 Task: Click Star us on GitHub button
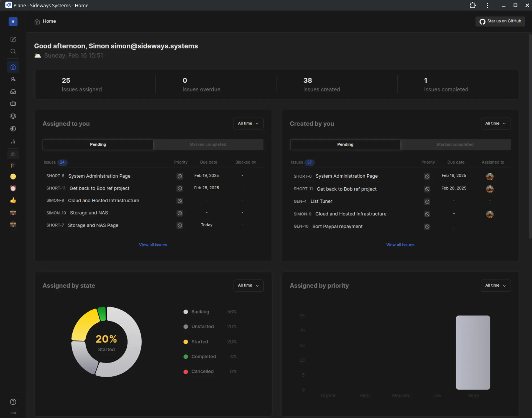500,21
